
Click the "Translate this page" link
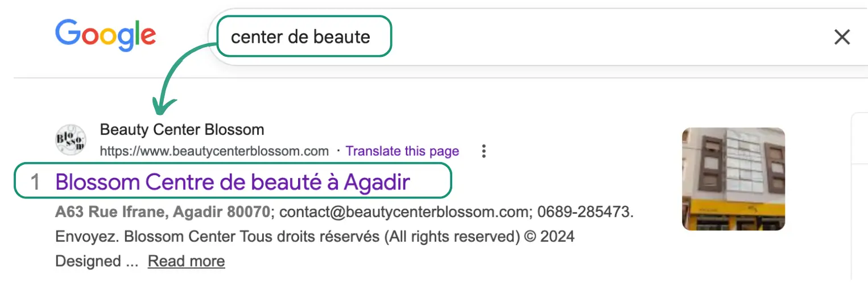[402, 151]
